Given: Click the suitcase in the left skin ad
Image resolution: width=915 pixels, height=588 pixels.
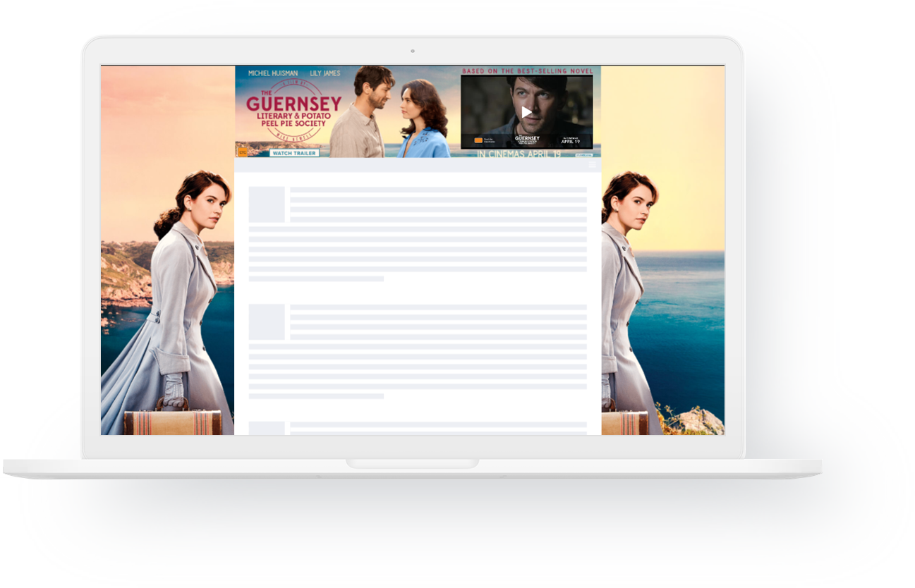Looking at the screenshot, I should coord(172,421).
